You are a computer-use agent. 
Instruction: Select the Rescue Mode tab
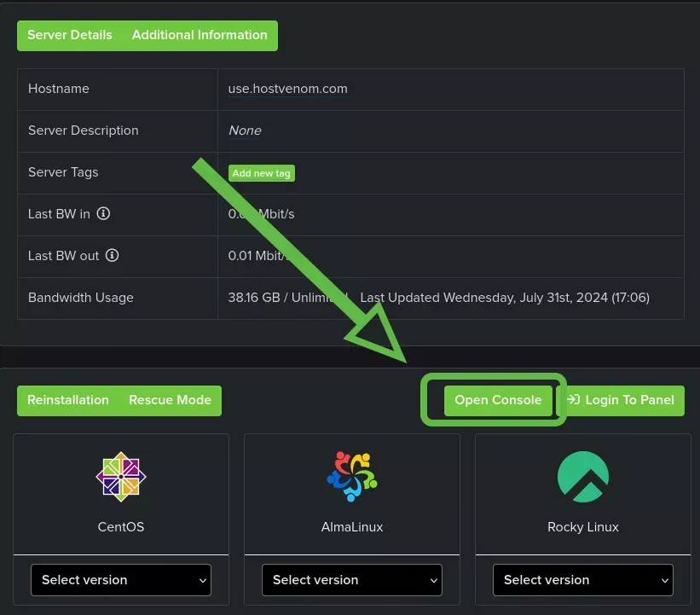[170, 400]
